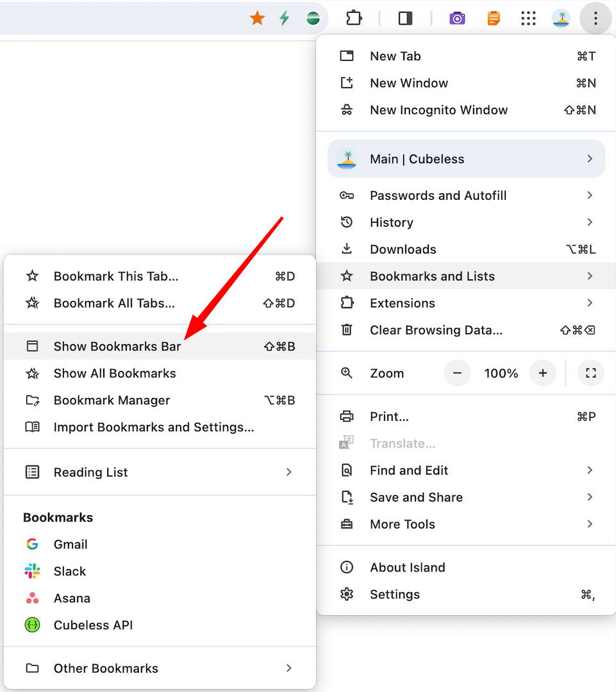Expand the Reading List submenu
Screen dimensions: 616x692
[x=160, y=472]
